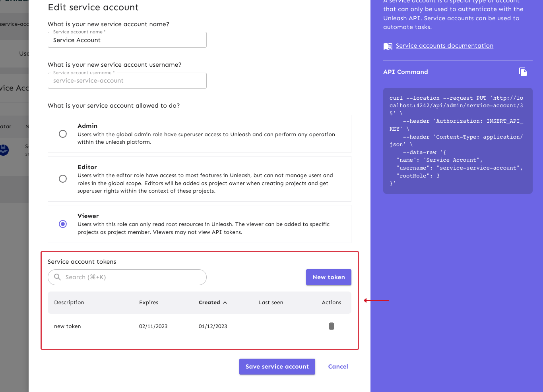Select the Viewer role radio button

click(x=63, y=224)
